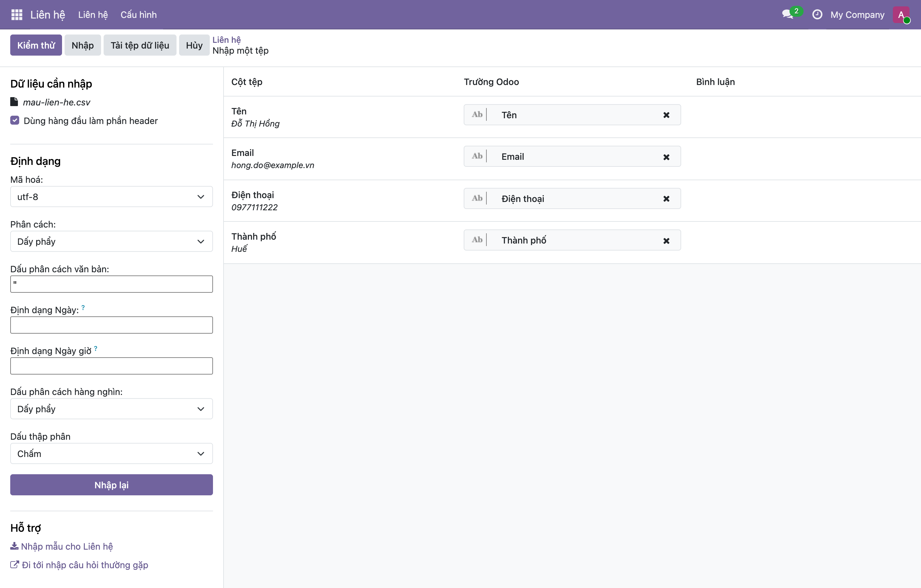Screen dimensions: 921x588
Task: Click sample value Đỗ Thị Hồng
Action: pos(255,123)
